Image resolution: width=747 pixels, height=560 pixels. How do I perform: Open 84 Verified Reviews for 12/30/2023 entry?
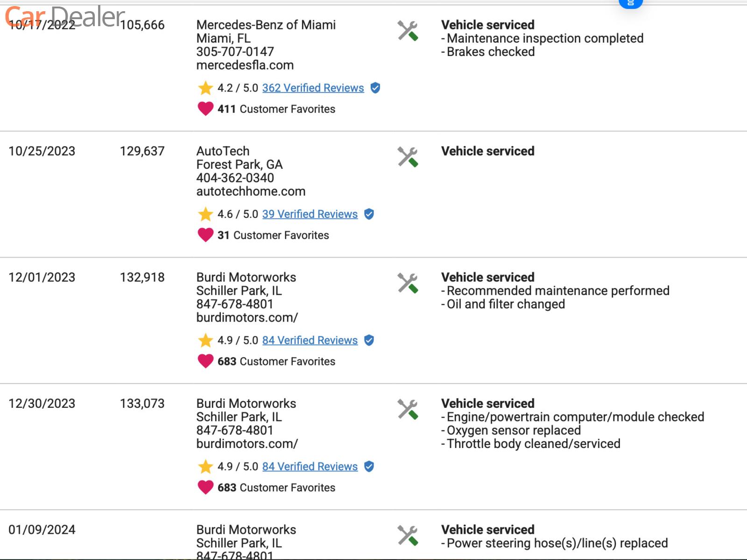click(310, 467)
